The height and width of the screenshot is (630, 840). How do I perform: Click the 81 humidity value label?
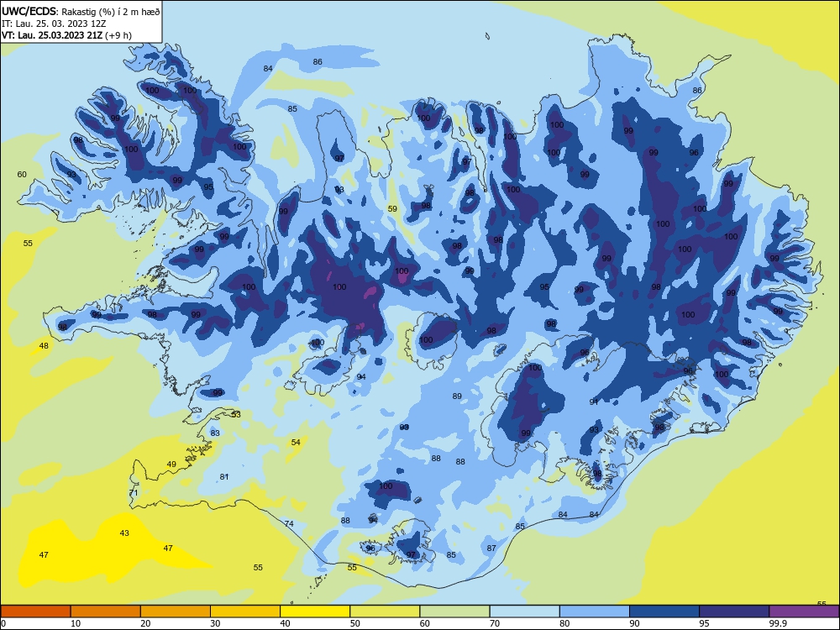(224, 477)
